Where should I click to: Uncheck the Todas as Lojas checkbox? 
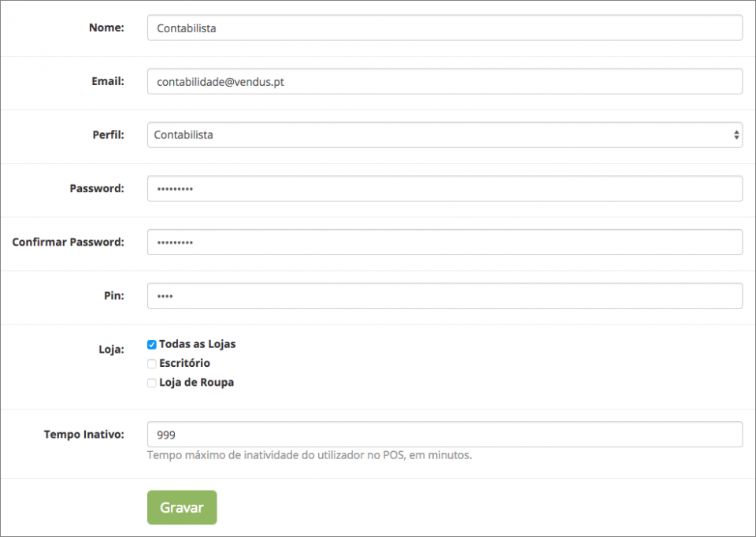click(x=152, y=345)
